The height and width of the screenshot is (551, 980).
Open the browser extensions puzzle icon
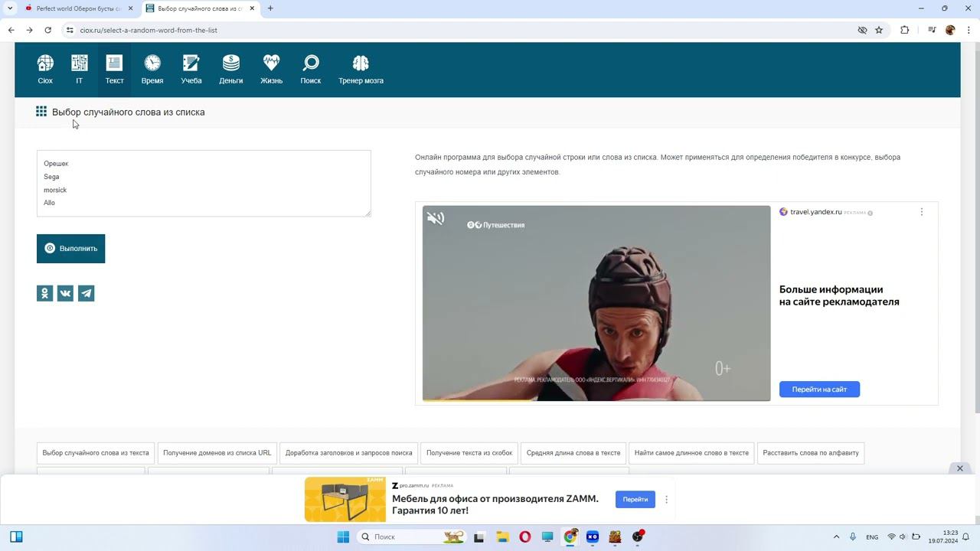point(905,30)
